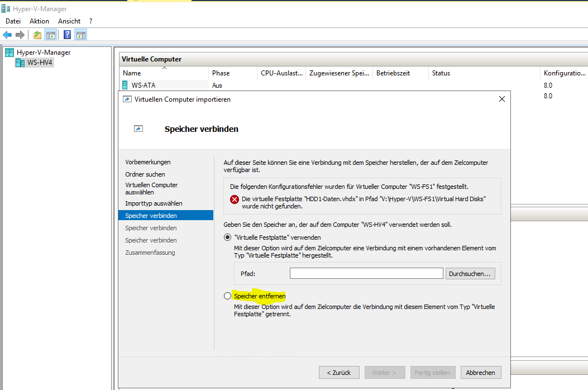The height and width of the screenshot is (390, 588).
Task: Select "Virtuelle Festplatte" verwenden radio button
Action: click(227, 237)
